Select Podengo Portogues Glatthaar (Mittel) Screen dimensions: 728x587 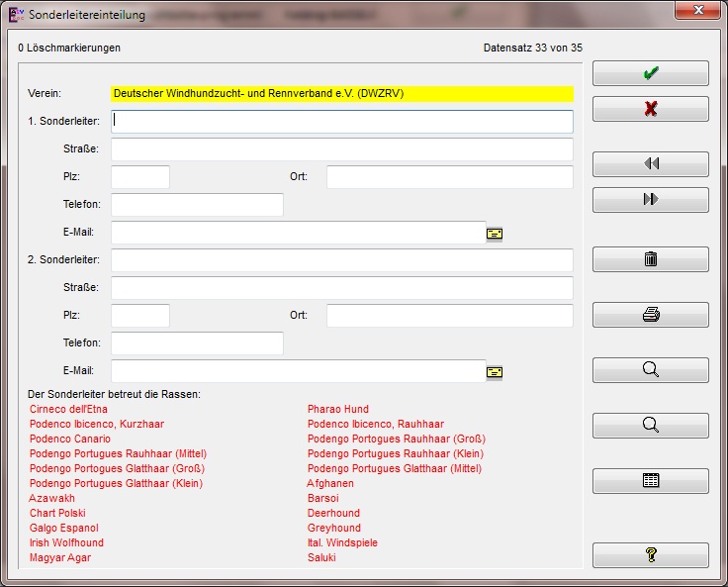click(x=395, y=468)
